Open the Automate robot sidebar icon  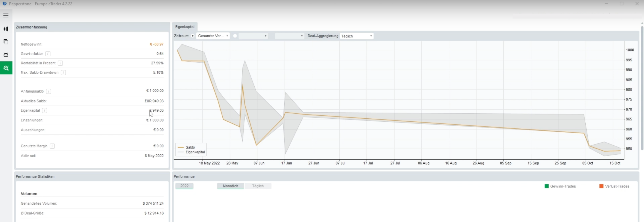click(6, 55)
